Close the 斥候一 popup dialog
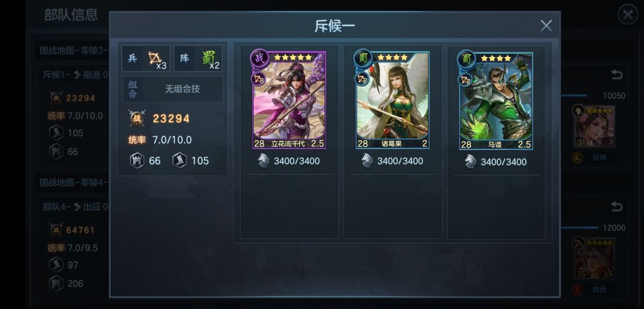This screenshot has height=309, width=644. [x=546, y=26]
